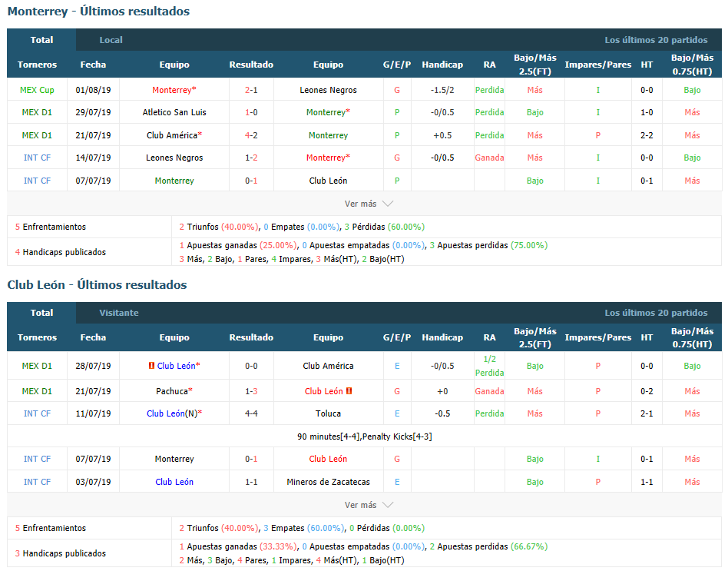
Task: Click '3 Apuestas perdidas (75.00%)' text
Action: pyautogui.click(x=488, y=245)
